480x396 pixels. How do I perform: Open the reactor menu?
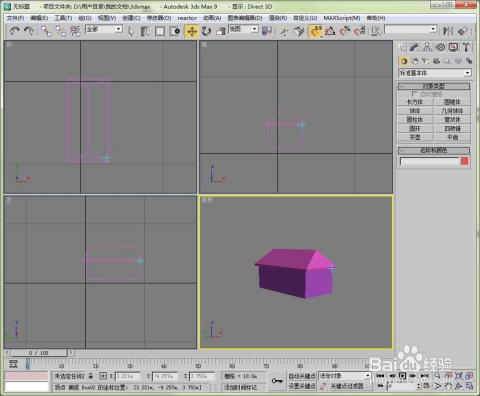tap(187, 18)
